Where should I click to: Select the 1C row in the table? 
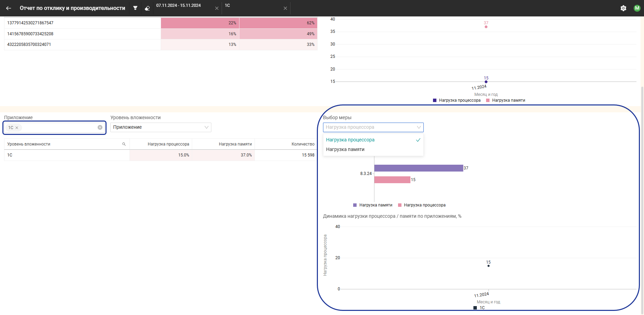[x=67, y=155]
